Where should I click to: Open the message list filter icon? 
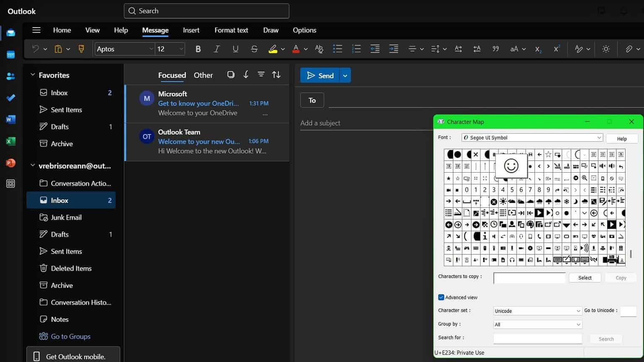(261, 75)
